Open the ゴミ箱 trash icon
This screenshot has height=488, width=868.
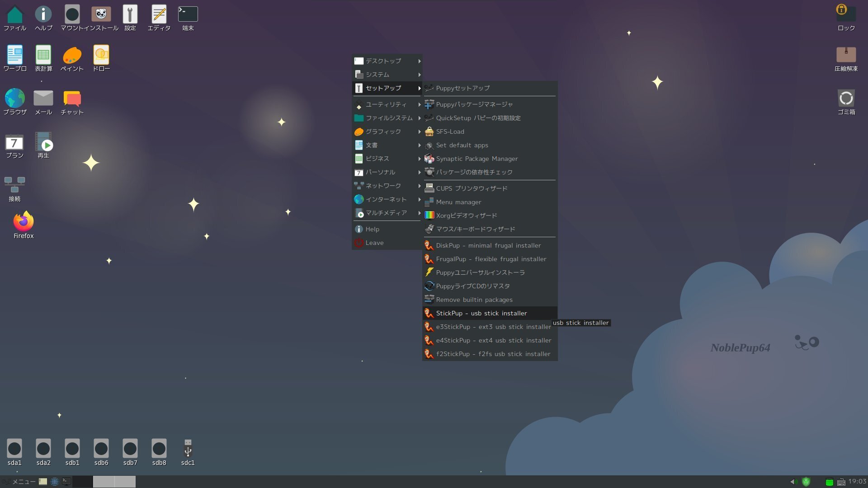tap(846, 99)
